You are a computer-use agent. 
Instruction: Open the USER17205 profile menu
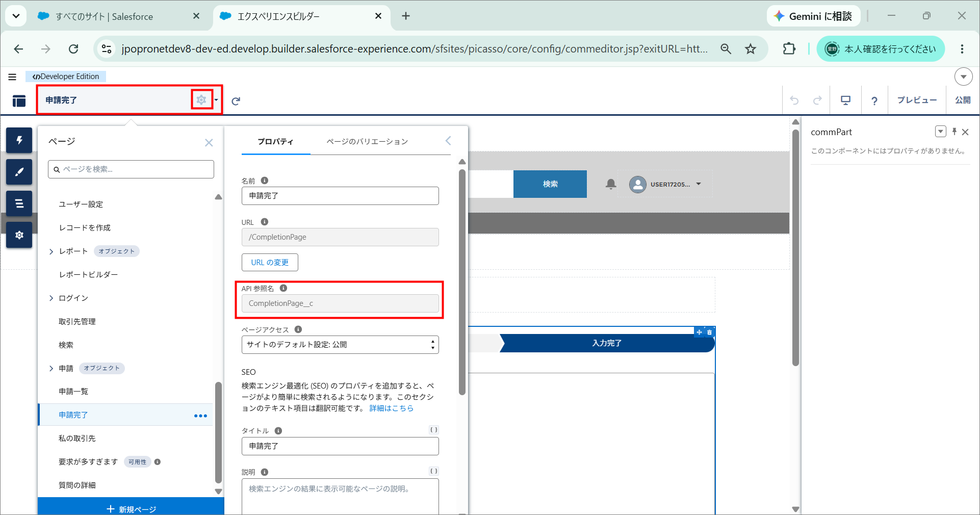[665, 184]
